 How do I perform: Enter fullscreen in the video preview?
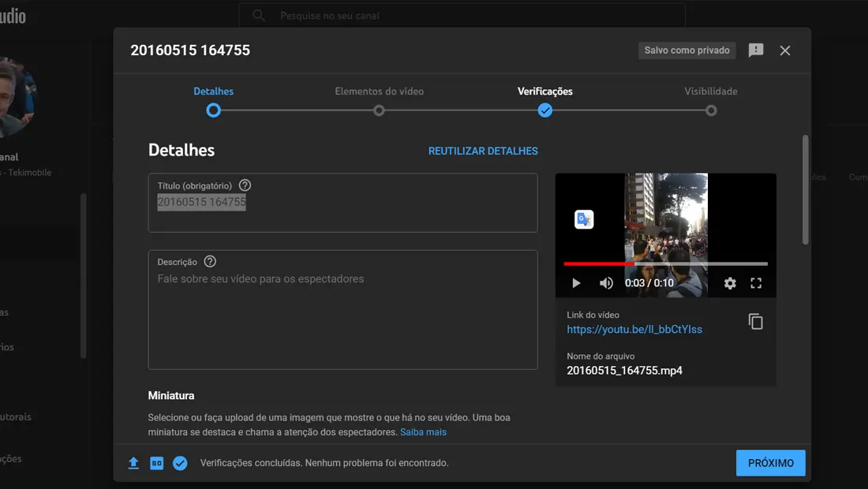[756, 283]
